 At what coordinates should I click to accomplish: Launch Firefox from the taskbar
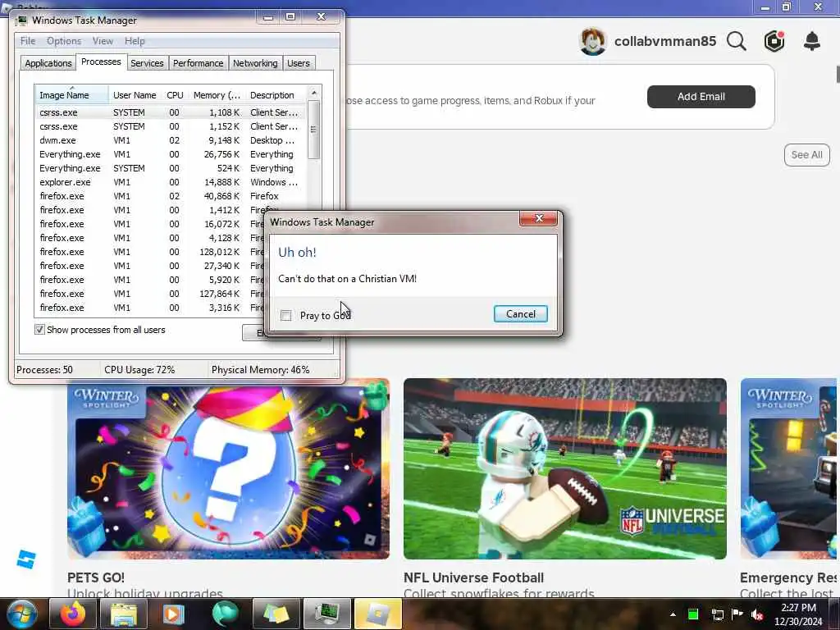[73, 614]
